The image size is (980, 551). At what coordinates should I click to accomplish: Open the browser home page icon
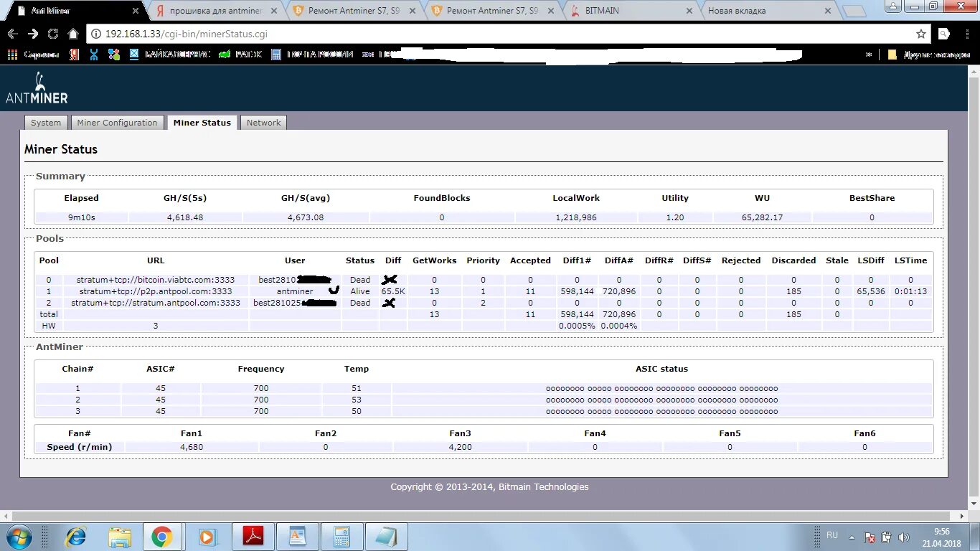click(x=73, y=34)
